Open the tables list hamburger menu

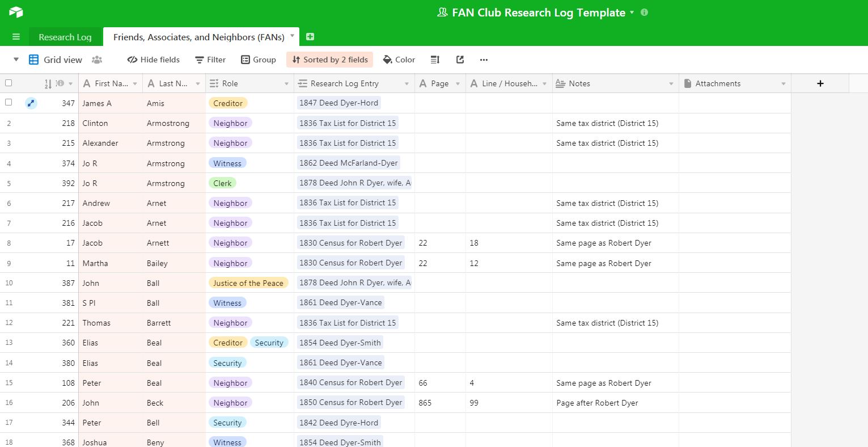[16, 37]
